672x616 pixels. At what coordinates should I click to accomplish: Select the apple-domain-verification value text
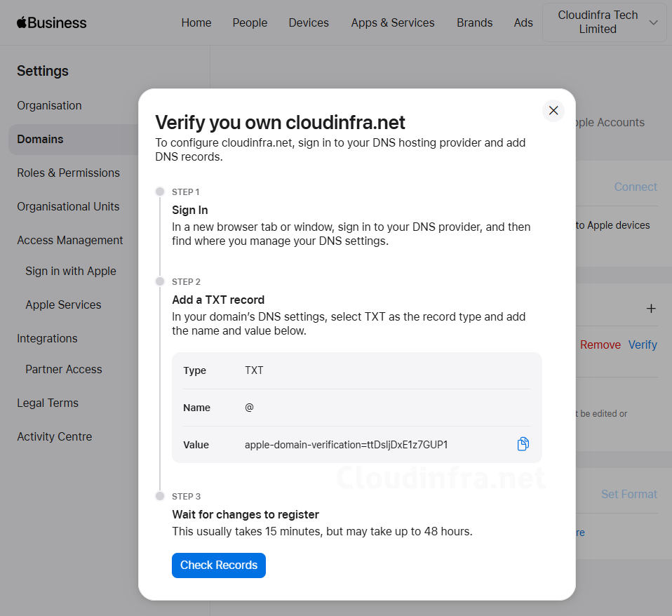pos(346,445)
